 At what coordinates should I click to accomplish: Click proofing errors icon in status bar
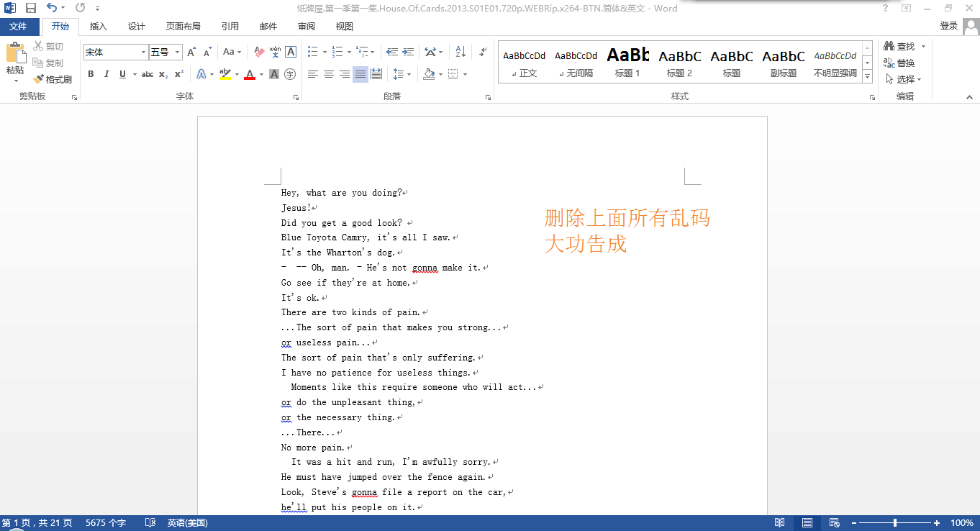[150, 523]
